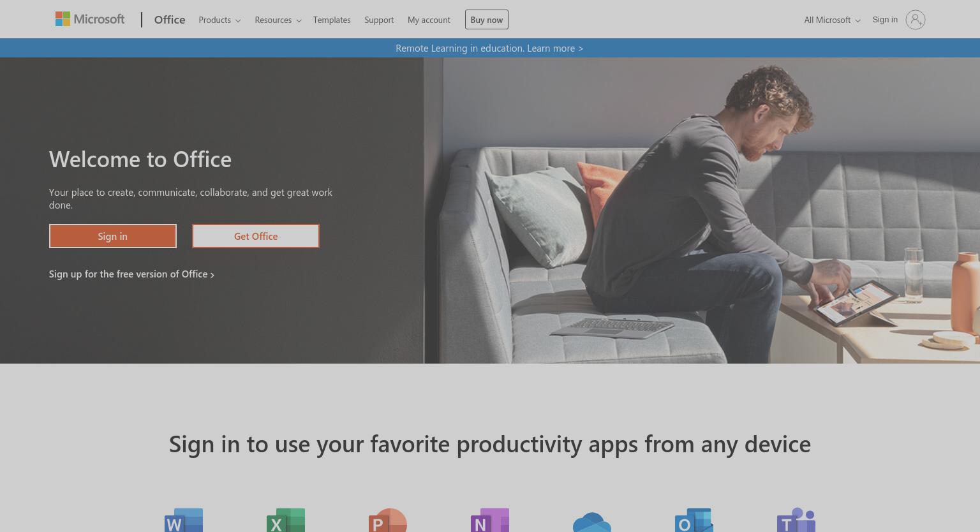
Task: Click Sign in in top header
Action: (885, 20)
